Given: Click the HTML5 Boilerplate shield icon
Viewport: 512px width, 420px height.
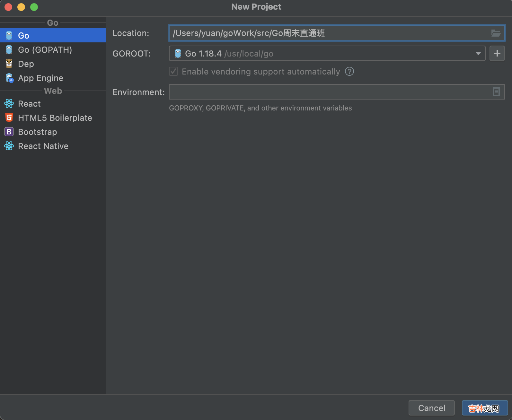Looking at the screenshot, I should pyautogui.click(x=9, y=118).
